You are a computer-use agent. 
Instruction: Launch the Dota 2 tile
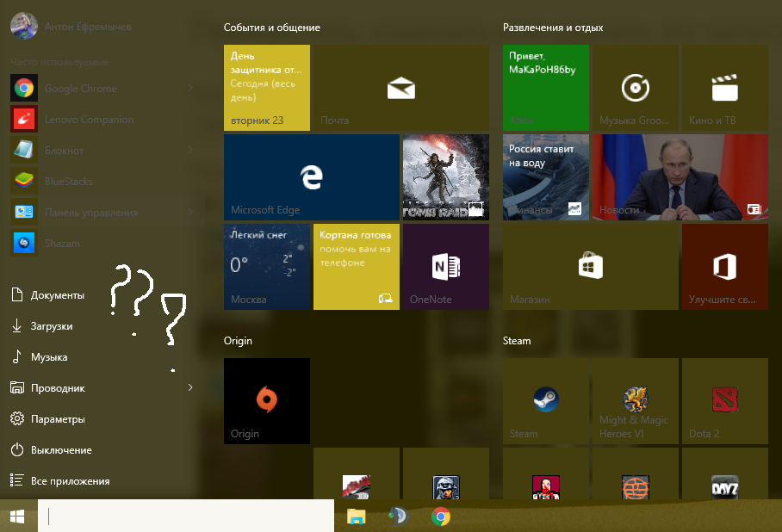point(725,401)
